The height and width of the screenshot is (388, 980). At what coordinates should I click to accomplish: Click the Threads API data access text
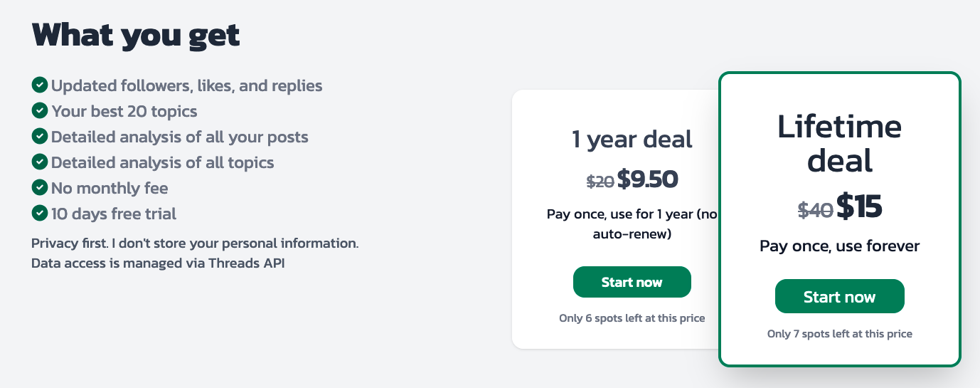click(x=158, y=263)
